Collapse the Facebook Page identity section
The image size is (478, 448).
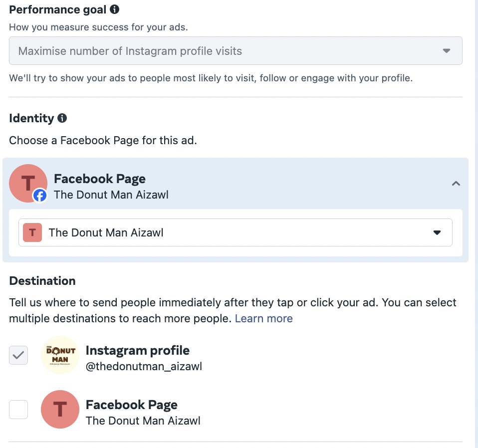pyautogui.click(x=456, y=184)
